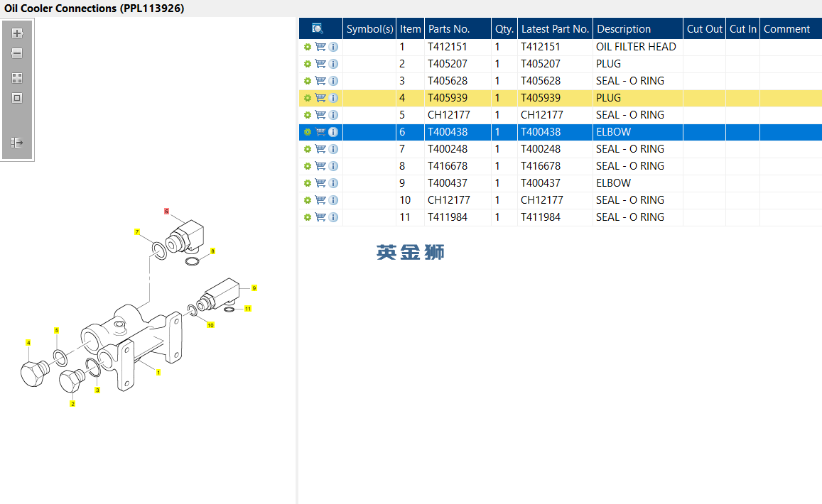Viewport: 822px width, 504px height.
Task: Click T400248 in Parts No. column
Action: click(447, 149)
